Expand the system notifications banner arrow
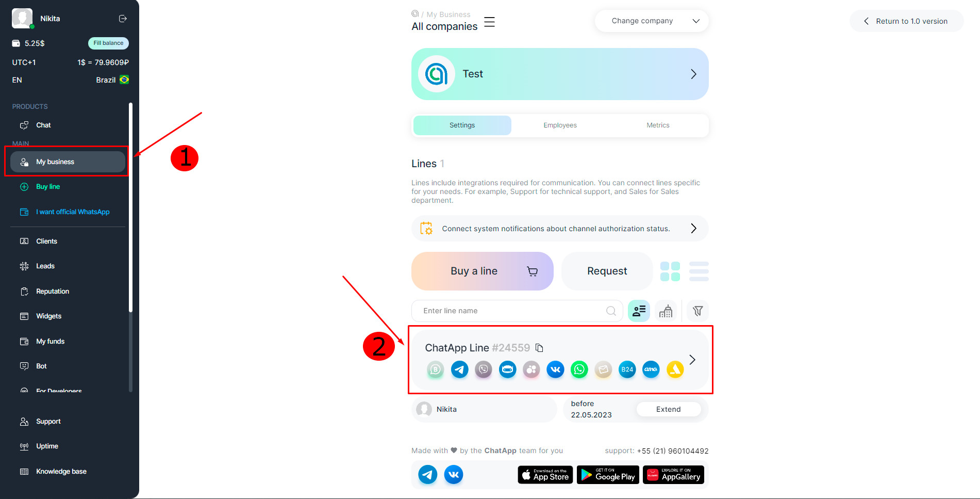 click(693, 229)
